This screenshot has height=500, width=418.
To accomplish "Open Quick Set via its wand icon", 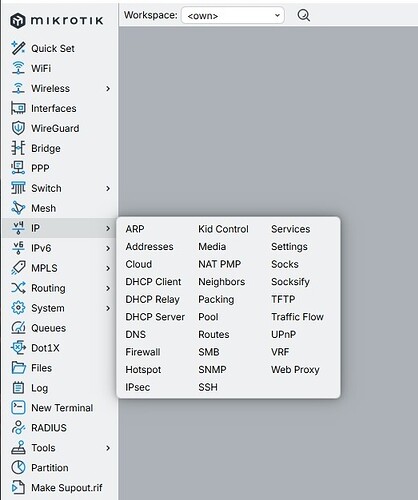I will [18, 48].
